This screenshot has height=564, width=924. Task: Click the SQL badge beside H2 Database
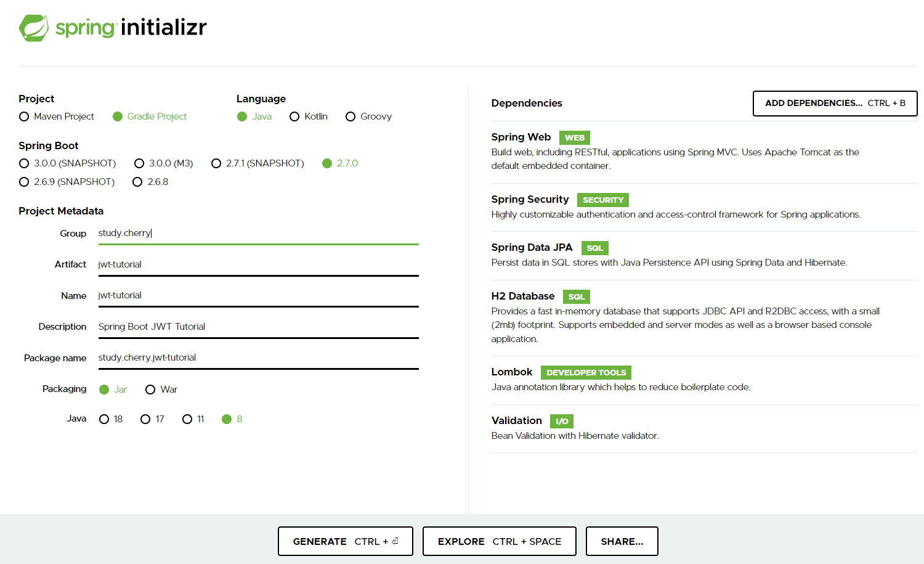pos(577,297)
